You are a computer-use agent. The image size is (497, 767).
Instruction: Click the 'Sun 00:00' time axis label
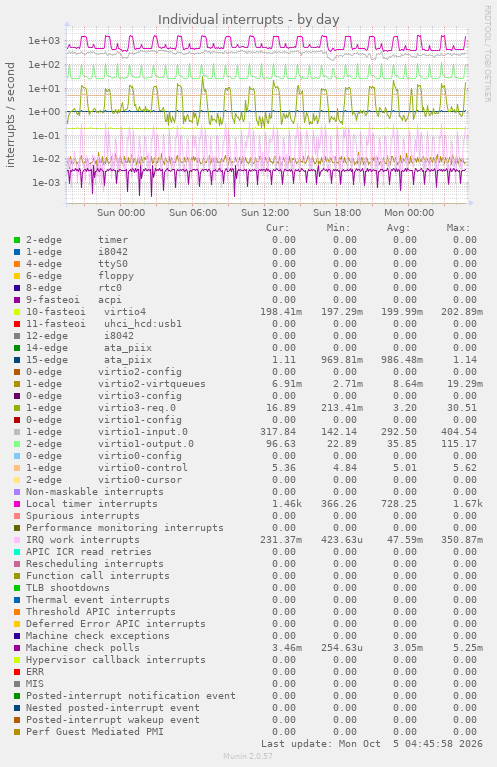121,213
